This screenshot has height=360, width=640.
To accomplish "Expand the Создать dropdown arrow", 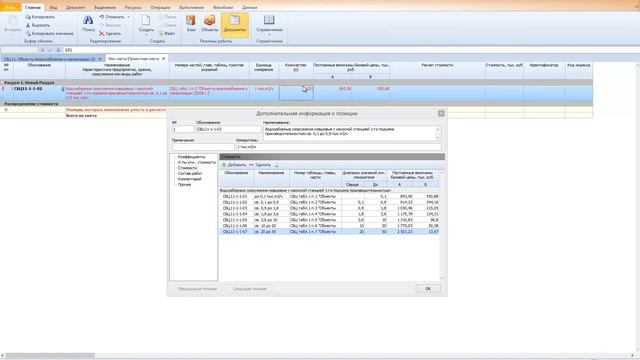I will [146, 35].
